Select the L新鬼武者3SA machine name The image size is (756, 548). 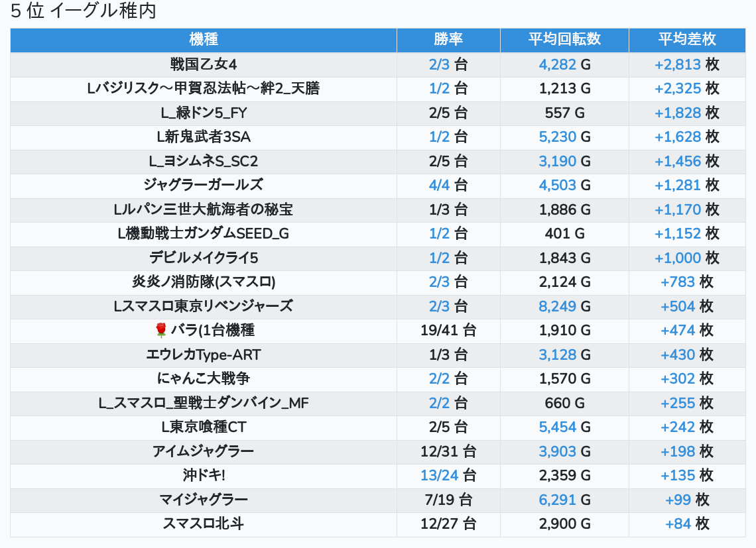(x=203, y=137)
